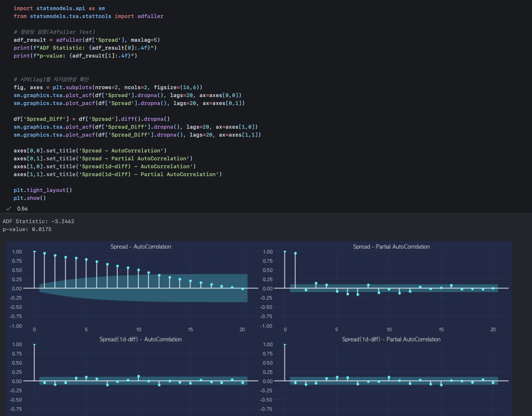Image resolution: width=532 pixels, height=416 pixels.
Task: Click the plt.tight_layout() line
Action: (43, 190)
